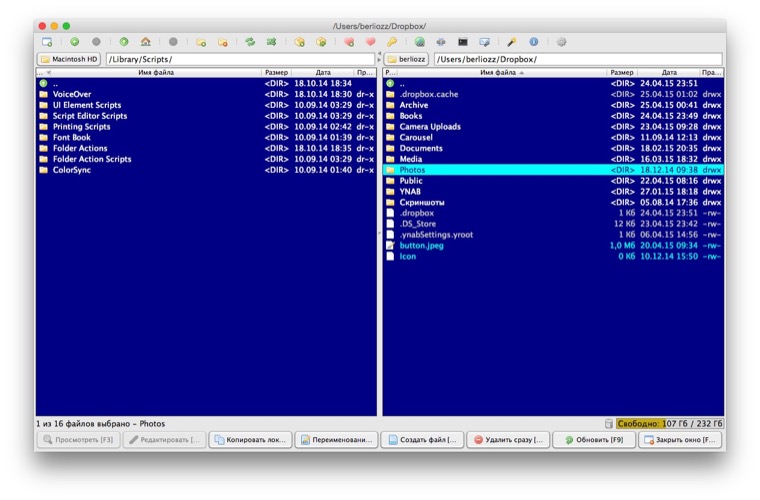Sort right panel by Имя файла header
Screen dimensions: 760x500
(502, 73)
